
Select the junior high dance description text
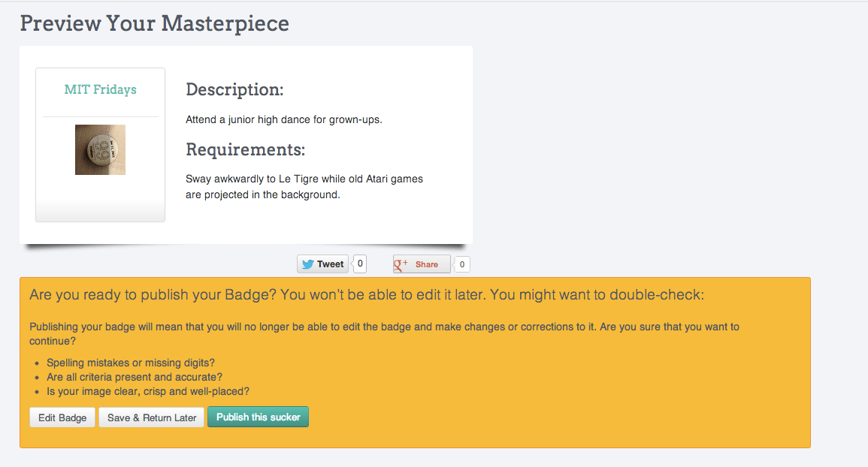284,119
